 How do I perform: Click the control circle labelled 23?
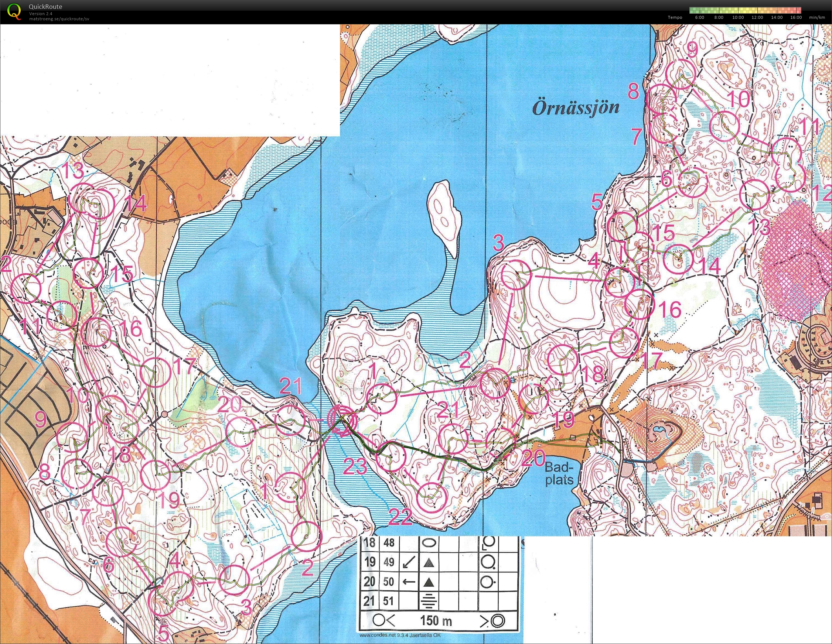390,457
